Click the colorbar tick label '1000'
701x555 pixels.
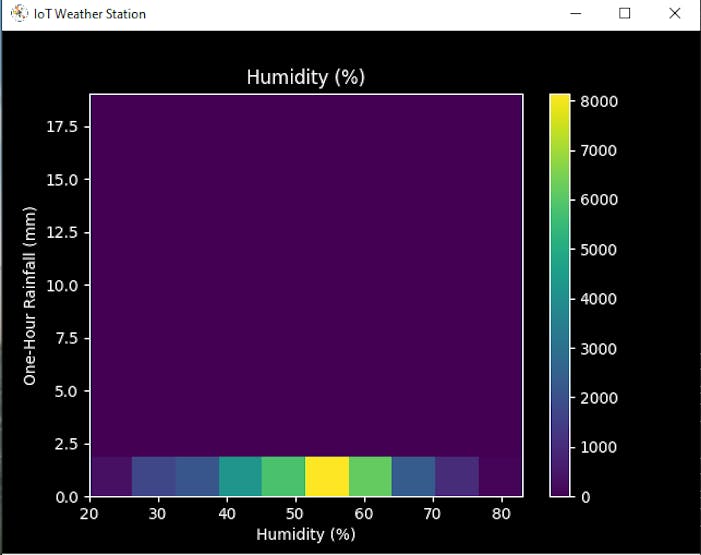point(599,447)
